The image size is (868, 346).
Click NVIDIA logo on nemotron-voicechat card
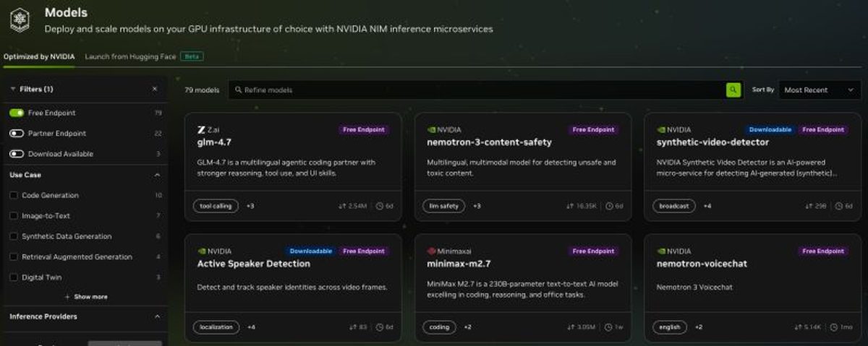pyautogui.click(x=661, y=251)
